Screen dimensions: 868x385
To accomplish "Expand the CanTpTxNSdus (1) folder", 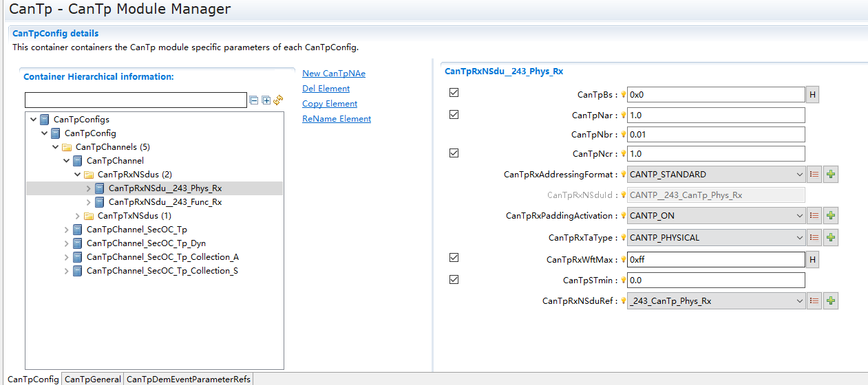I will click(x=77, y=216).
